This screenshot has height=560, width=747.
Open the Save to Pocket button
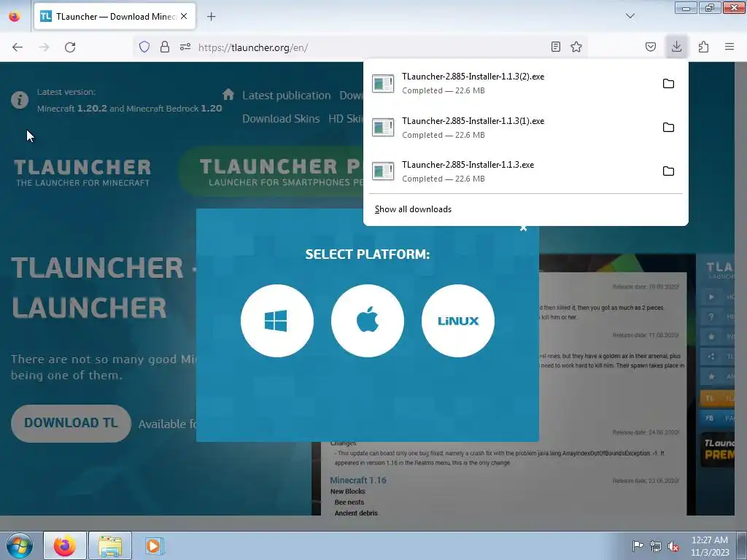point(650,47)
